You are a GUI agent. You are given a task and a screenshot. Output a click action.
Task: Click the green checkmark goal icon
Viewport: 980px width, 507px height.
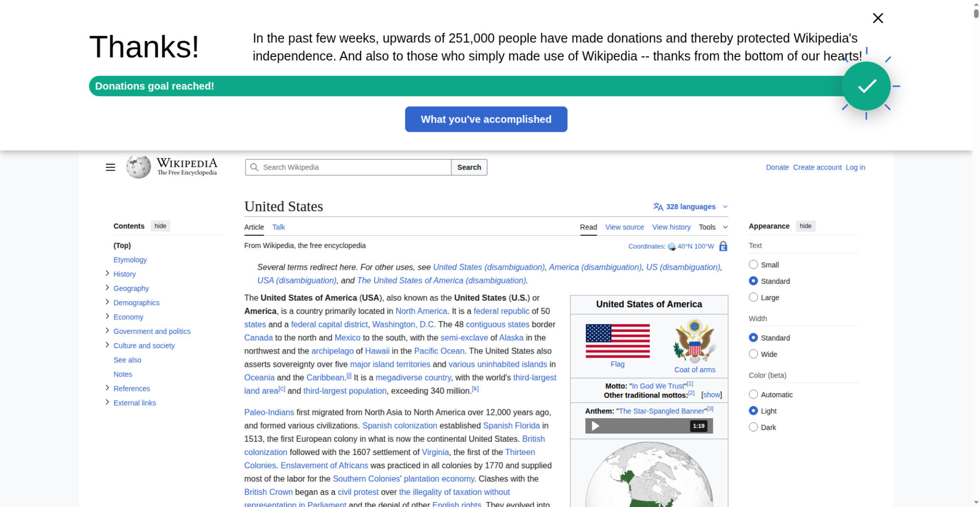tap(866, 86)
